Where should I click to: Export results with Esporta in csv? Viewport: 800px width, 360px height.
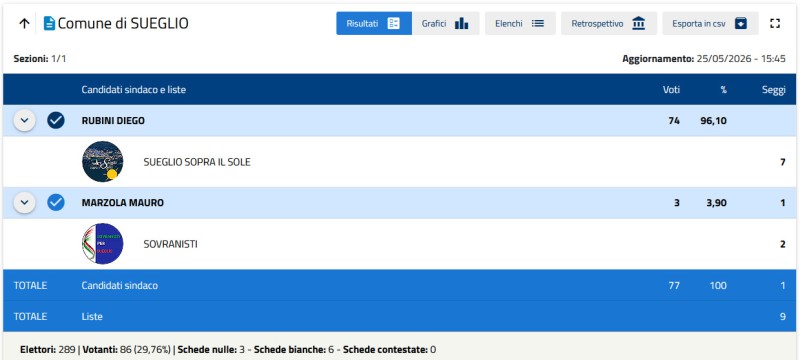click(x=710, y=23)
